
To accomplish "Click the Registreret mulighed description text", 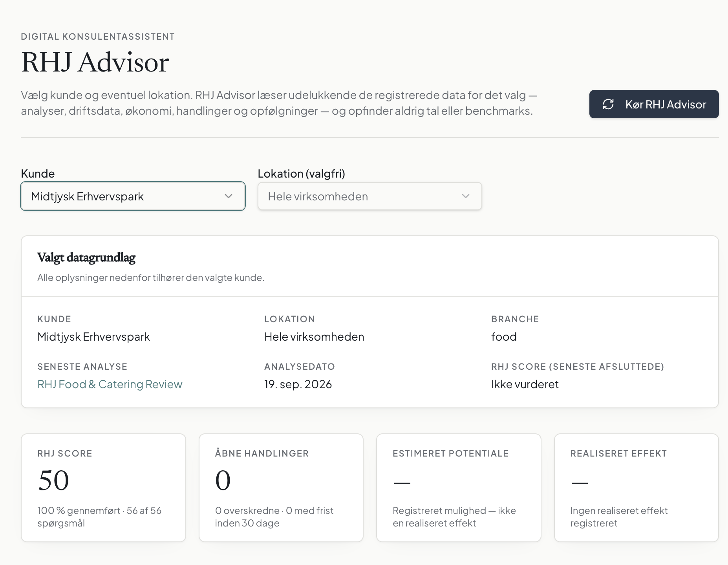I will click(454, 517).
